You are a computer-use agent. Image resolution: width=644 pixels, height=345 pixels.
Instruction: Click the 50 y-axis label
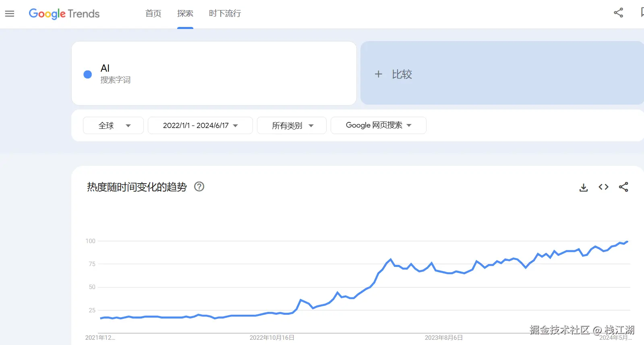point(92,287)
